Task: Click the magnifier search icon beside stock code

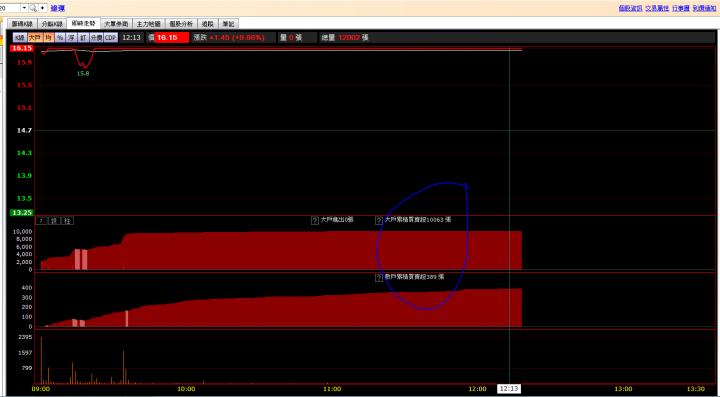Action: point(33,8)
